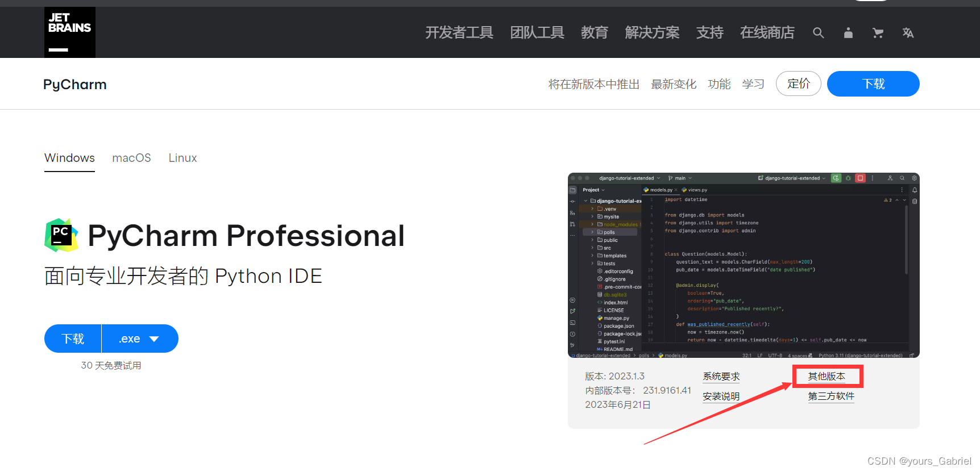Viewport: 980px width, 472px height.
Task: Open the account profile icon
Action: click(x=848, y=33)
